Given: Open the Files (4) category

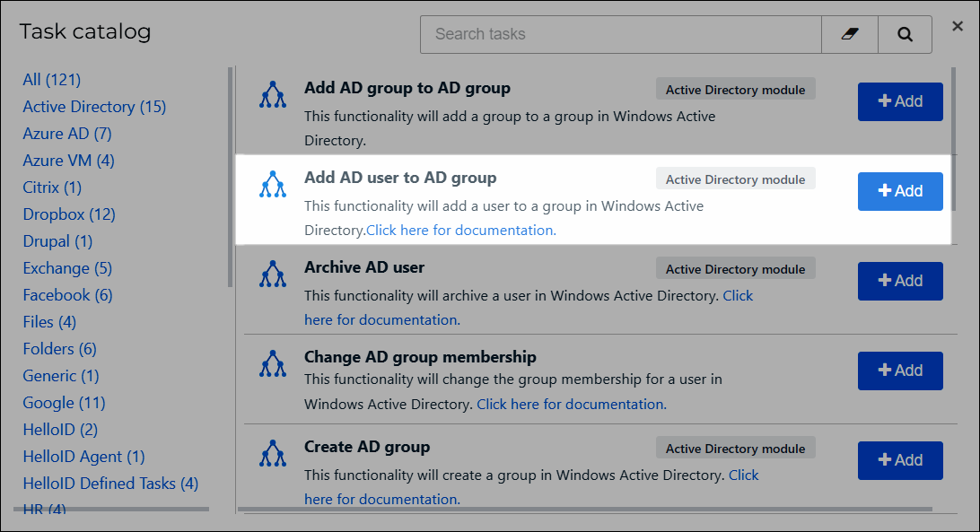Looking at the screenshot, I should pos(49,322).
